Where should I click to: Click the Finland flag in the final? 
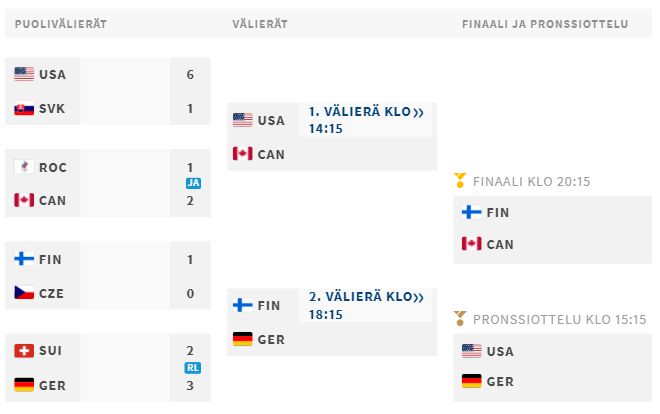(471, 212)
